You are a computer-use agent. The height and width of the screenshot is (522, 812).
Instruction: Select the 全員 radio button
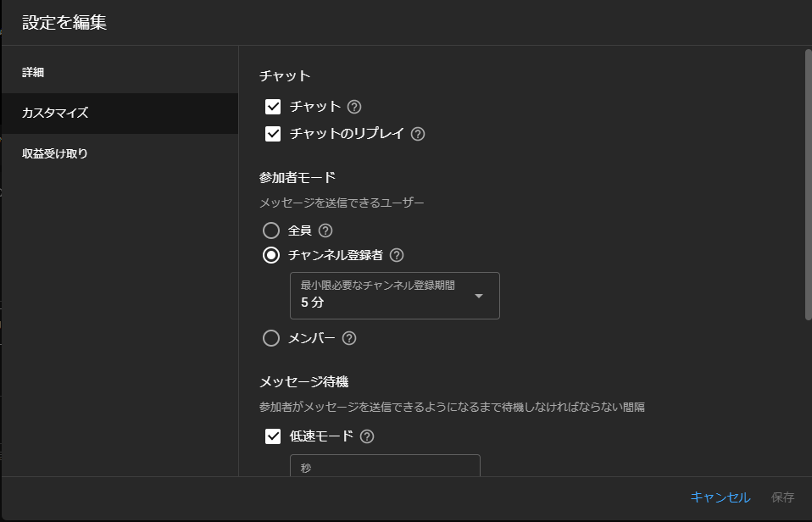pyautogui.click(x=271, y=230)
